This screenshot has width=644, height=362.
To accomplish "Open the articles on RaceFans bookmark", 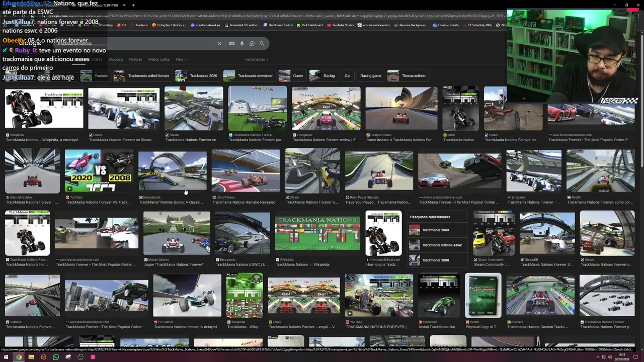I will tap(373, 25).
